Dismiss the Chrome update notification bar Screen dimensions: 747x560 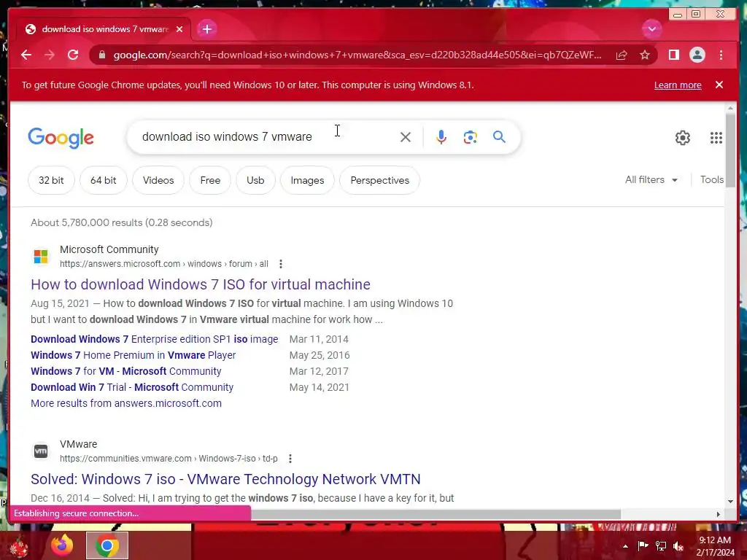pos(719,85)
